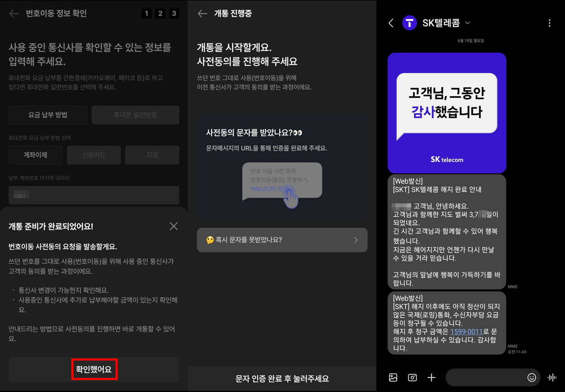Viewport: 565px width, 392px height.
Task: Tap the 6월 19일 월요일 date label
Action: click(470, 41)
